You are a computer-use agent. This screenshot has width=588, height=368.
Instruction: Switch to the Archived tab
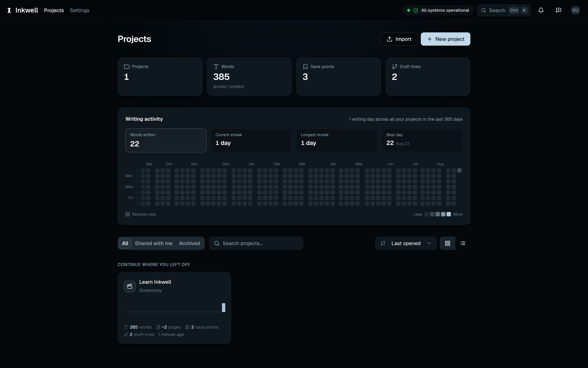click(189, 243)
